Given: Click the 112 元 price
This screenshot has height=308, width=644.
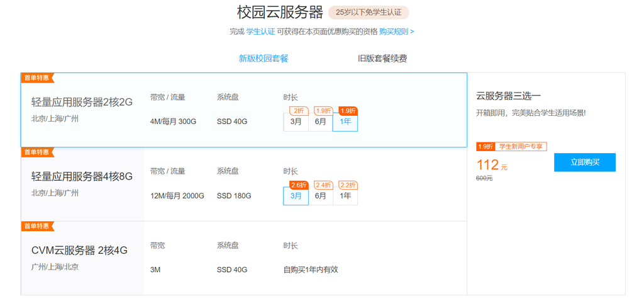Looking at the screenshot, I should pos(492,165).
